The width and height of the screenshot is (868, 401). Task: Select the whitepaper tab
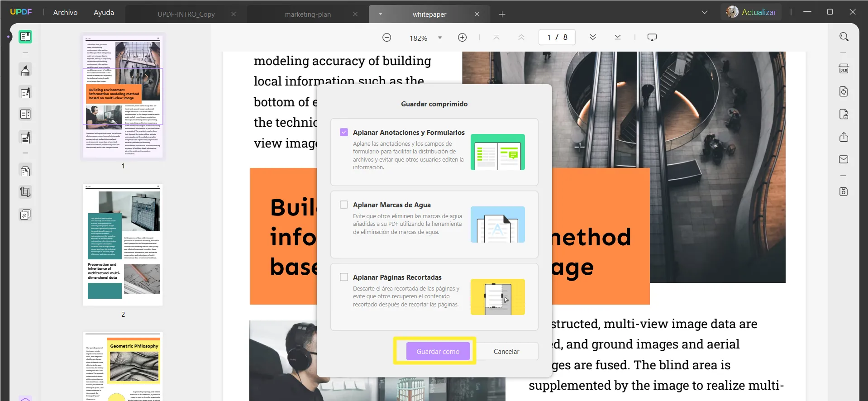tap(429, 14)
